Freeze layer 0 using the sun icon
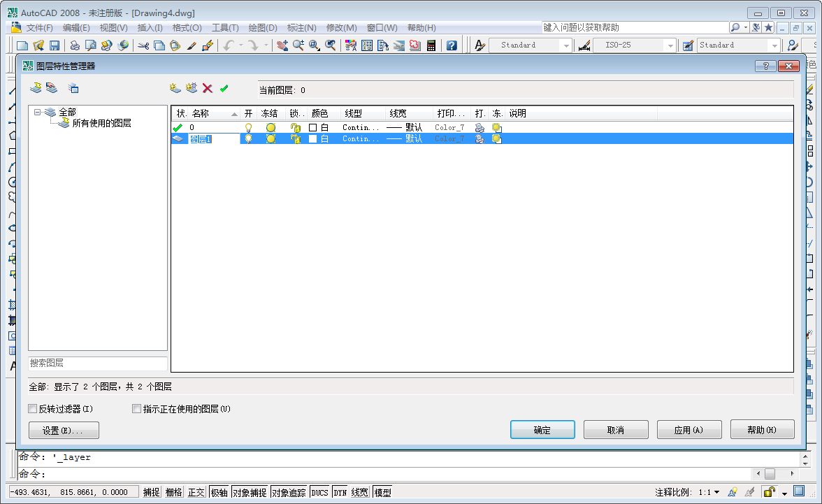This screenshot has width=822, height=504. (271, 127)
